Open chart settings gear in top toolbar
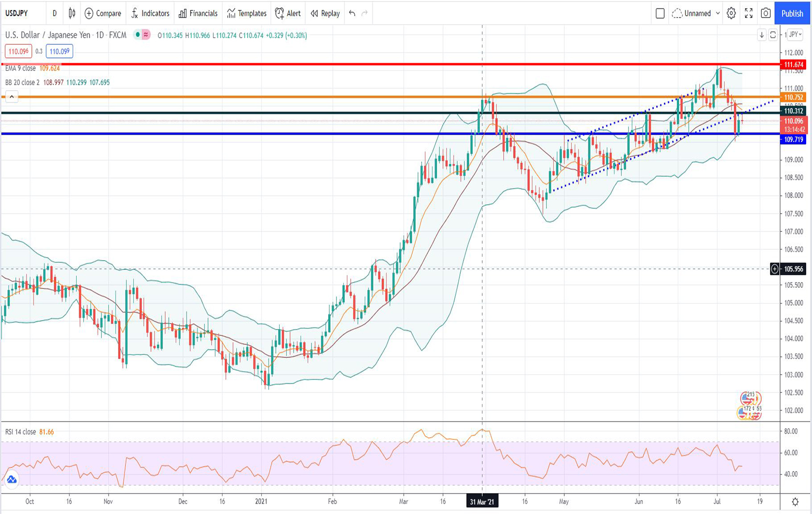 tap(731, 14)
